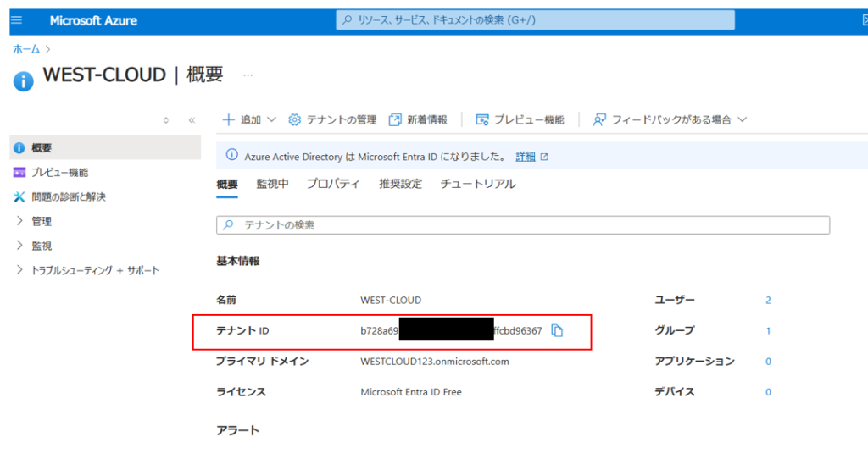868x470 pixels.
Task: Click the Microsoft Entra ID Free license value
Action: pos(411,392)
